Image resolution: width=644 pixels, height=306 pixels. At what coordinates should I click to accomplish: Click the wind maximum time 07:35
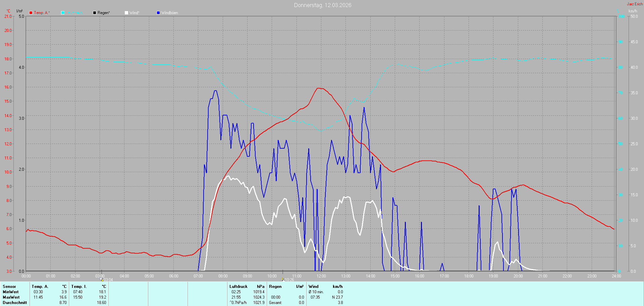(315, 297)
